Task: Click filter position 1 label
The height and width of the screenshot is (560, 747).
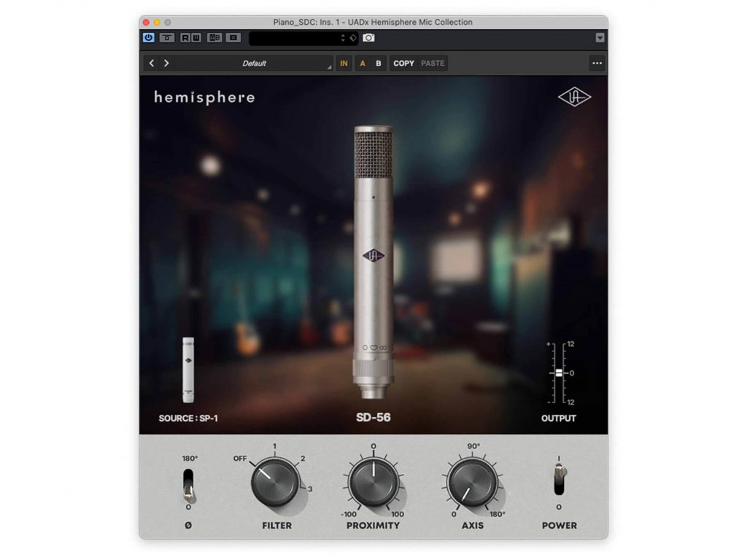Action: [x=274, y=446]
